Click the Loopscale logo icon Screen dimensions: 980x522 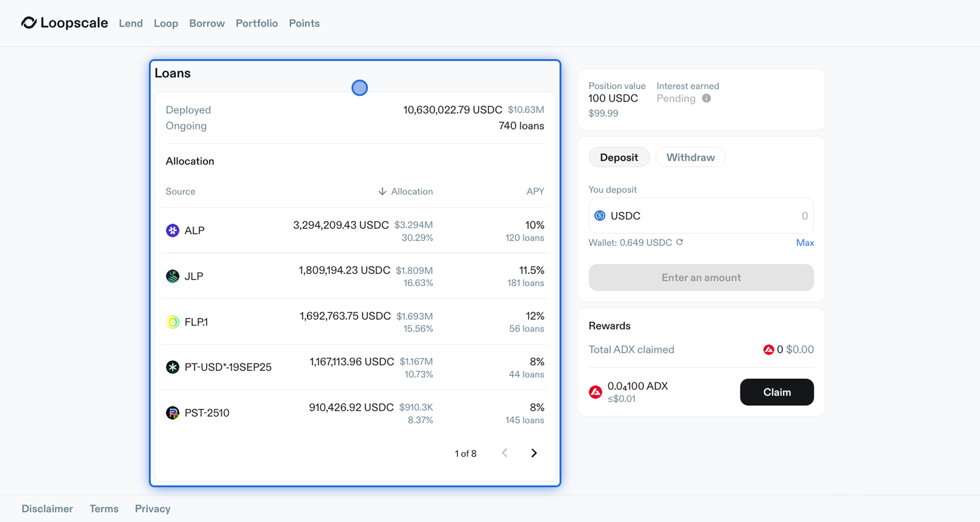pyautogui.click(x=29, y=23)
